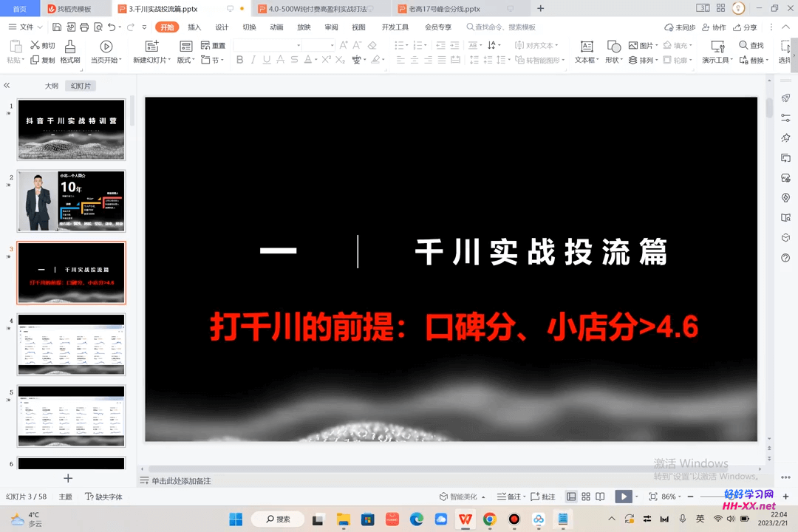This screenshot has height=532, width=798.
Task: Open File Explorer from taskbar
Action: [x=344, y=519]
